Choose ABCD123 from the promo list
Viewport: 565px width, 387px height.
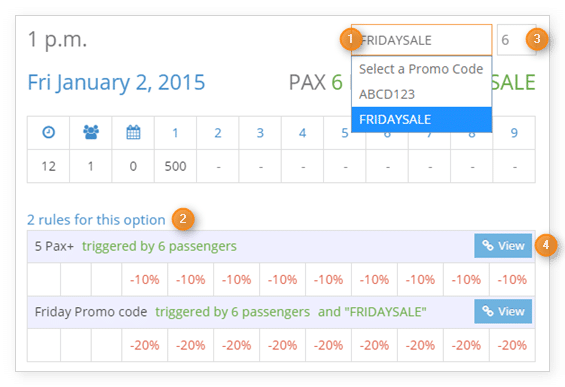[422, 94]
